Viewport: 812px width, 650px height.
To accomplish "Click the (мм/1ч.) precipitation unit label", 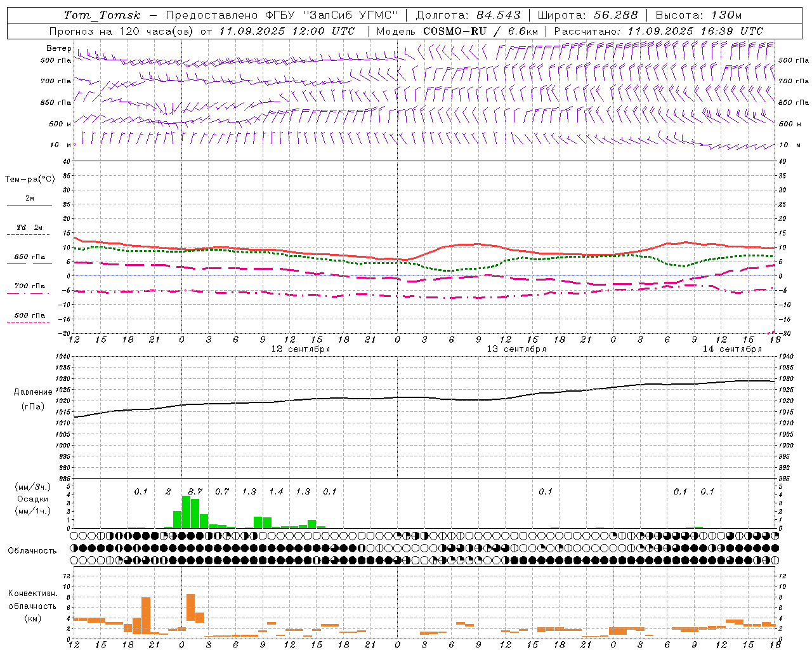I will point(32,511).
